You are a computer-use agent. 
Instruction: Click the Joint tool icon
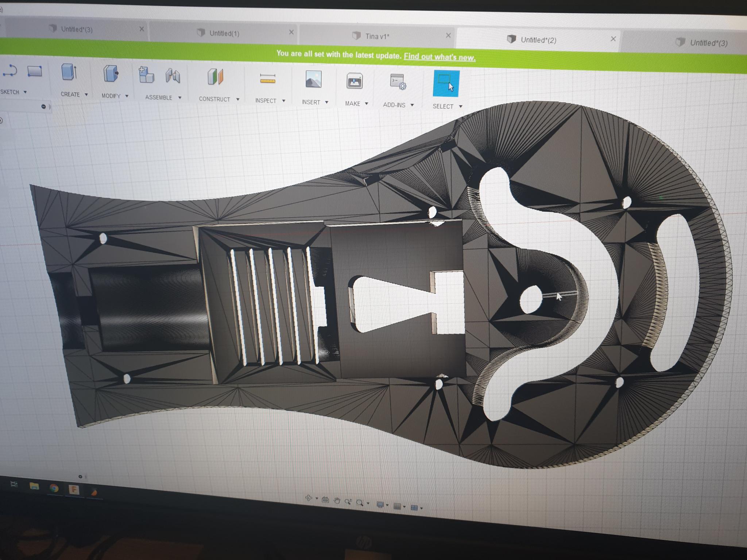(x=173, y=76)
